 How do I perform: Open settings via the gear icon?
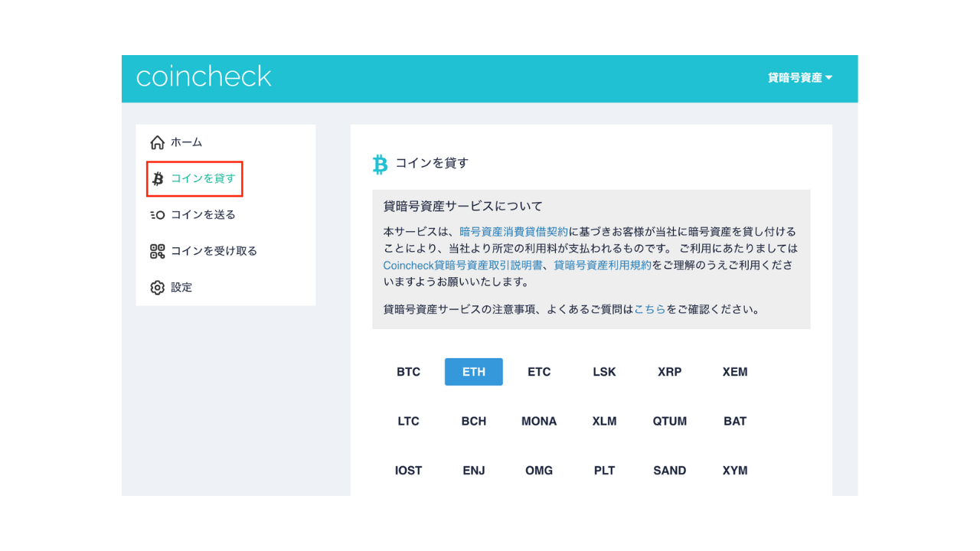[x=158, y=287]
